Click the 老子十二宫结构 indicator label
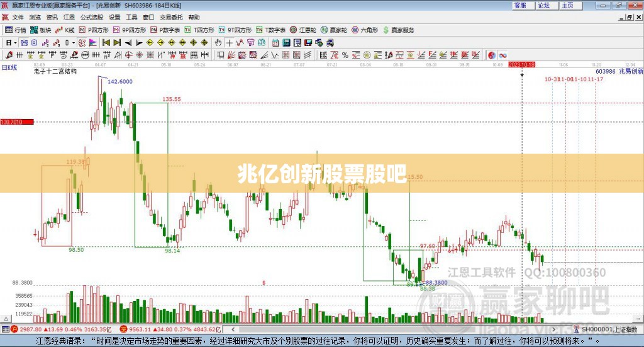The image size is (644, 347). click(x=55, y=71)
